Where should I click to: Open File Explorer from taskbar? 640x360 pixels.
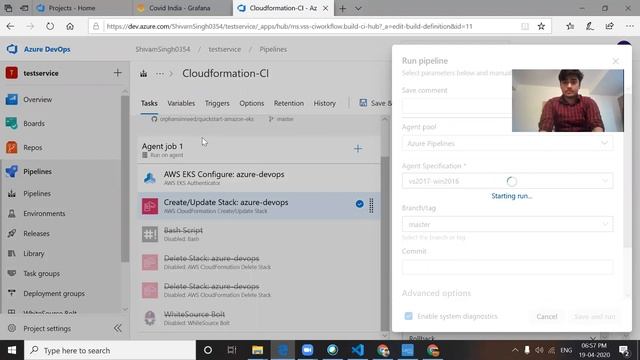pyautogui.click(x=257, y=350)
